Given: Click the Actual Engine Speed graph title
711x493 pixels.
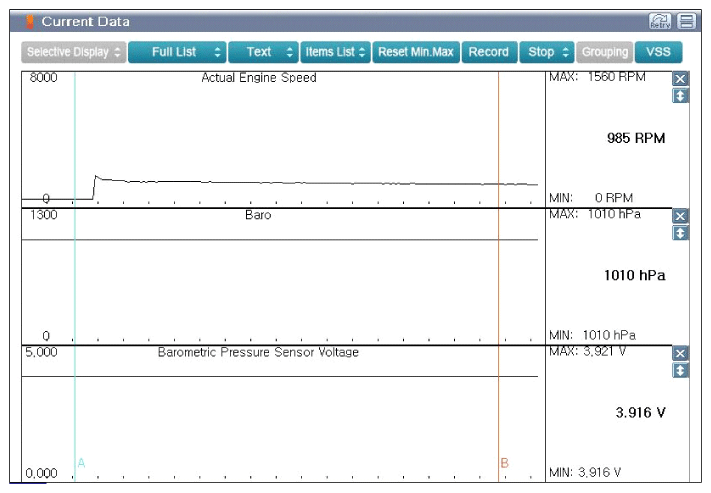Looking at the screenshot, I should [258, 78].
